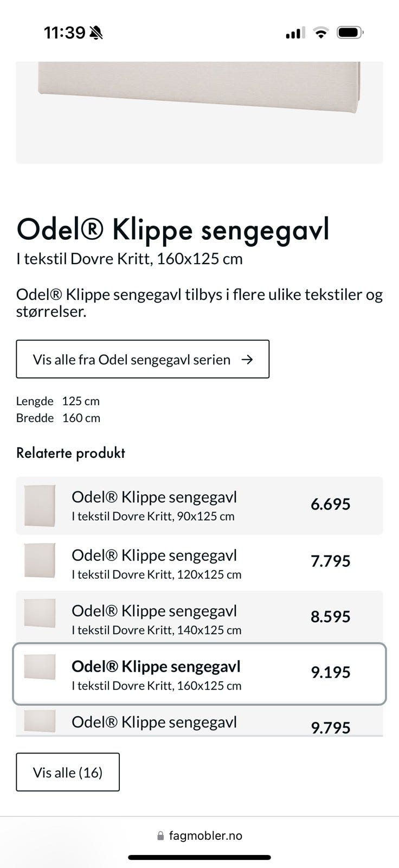This screenshot has height=868, width=399.
Task: Tap the Wi-Fi status icon
Action: 321,33
